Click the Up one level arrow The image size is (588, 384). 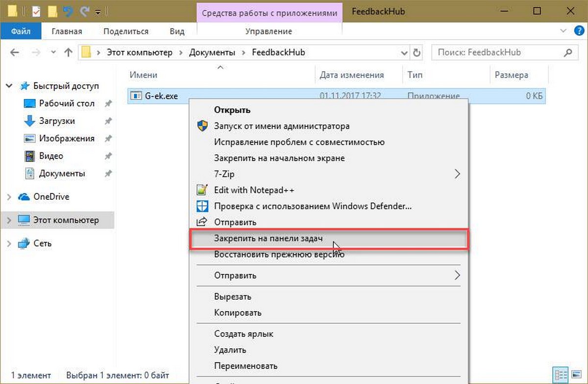(x=69, y=52)
